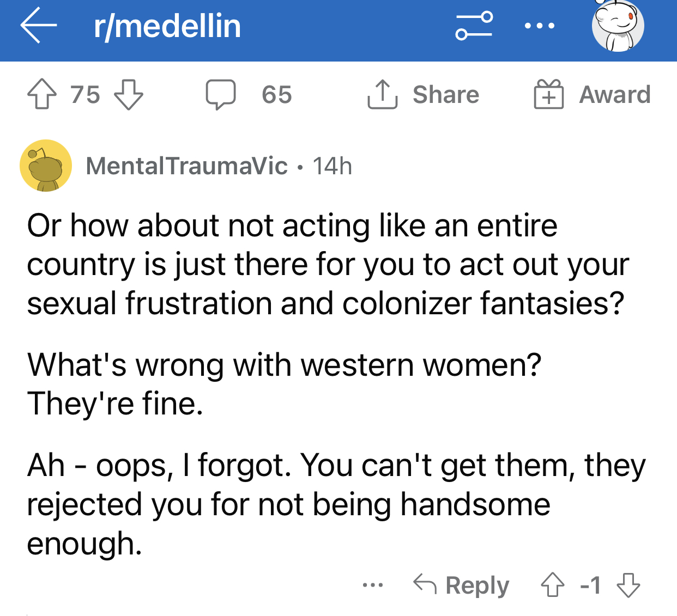Open MentalTraumaVic's yellow avatar
677x616 pixels.
click(46, 166)
